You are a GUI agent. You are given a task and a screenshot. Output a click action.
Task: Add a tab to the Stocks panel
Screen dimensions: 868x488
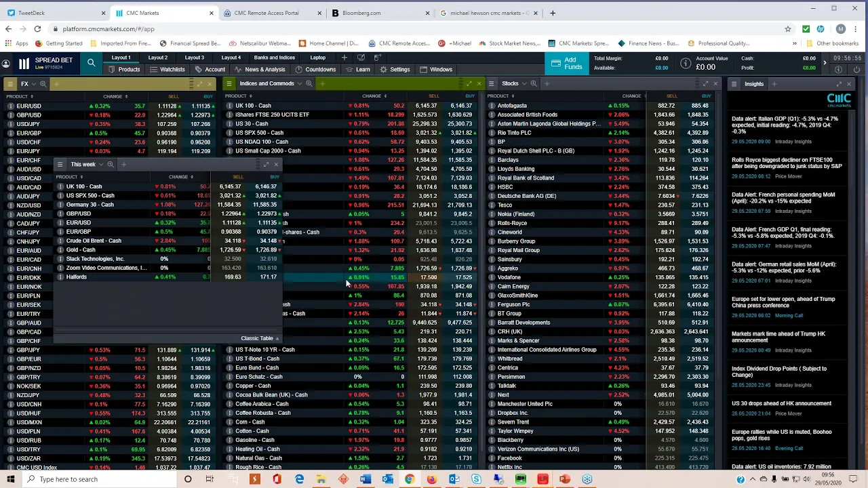click(x=547, y=84)
